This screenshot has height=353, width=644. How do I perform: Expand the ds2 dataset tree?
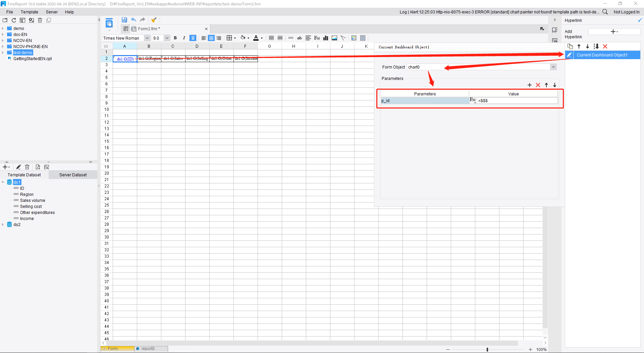click(x=3, y=224)
